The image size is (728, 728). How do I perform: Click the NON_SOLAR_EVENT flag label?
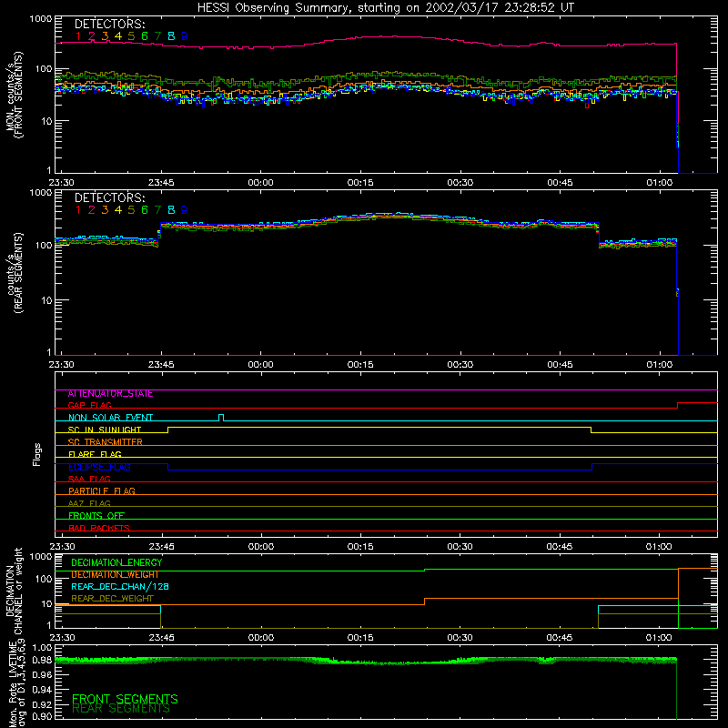(110, 418)
